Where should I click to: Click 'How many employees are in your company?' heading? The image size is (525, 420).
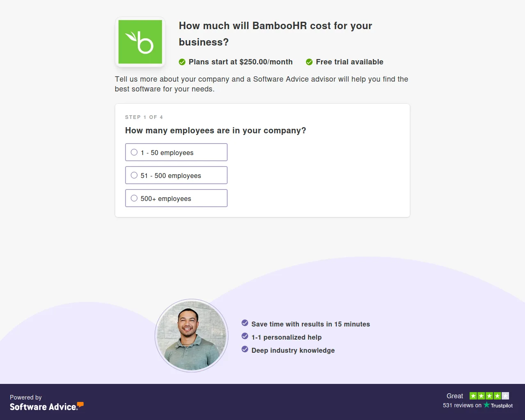click(x=216, y=130)
